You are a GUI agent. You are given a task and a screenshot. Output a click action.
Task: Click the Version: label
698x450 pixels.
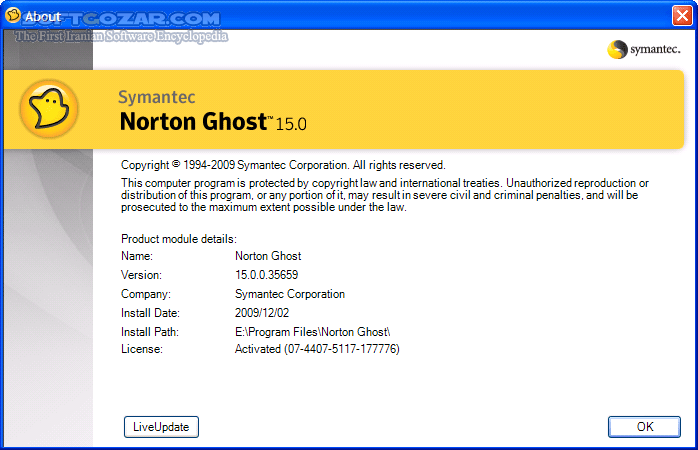tap(141, 275)
